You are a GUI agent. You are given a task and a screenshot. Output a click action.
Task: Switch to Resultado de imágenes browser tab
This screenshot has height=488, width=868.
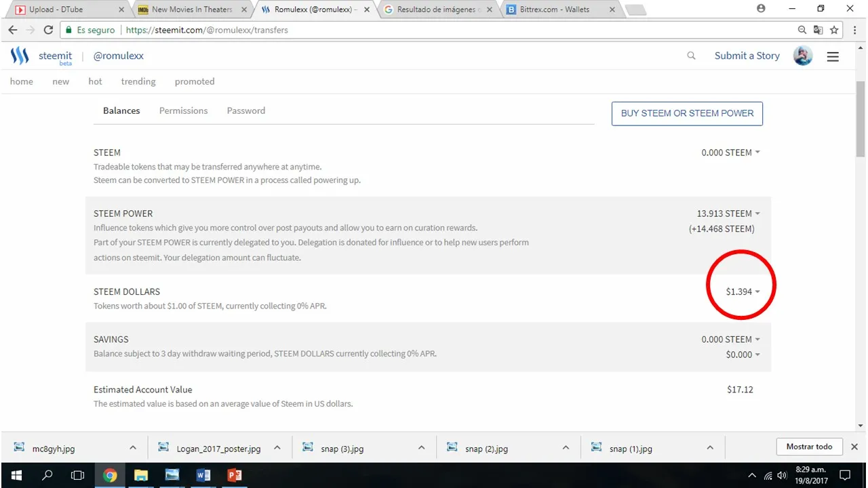coord(437,9)
